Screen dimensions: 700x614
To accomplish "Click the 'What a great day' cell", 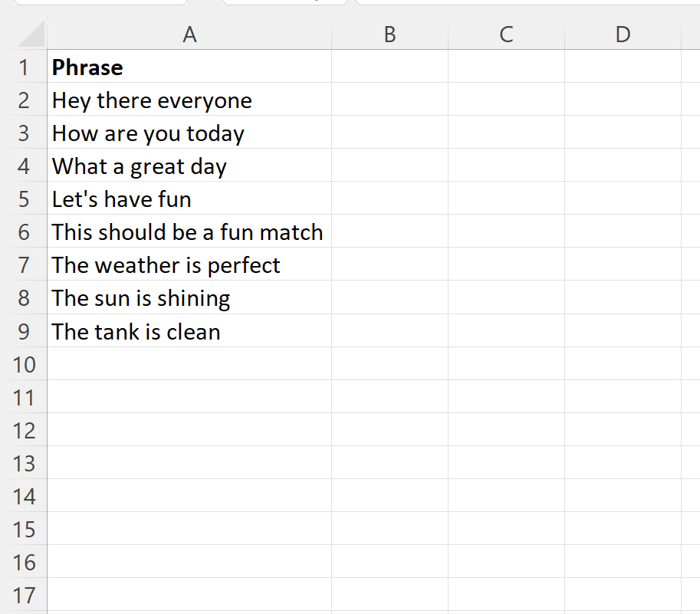I will coord(189,166).
